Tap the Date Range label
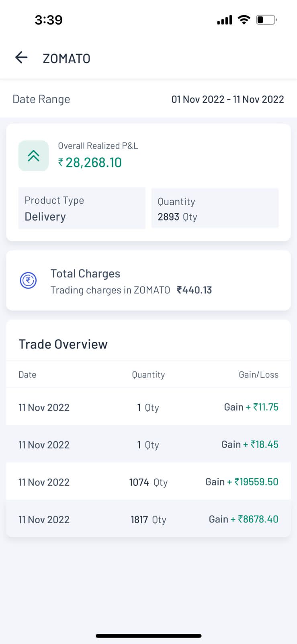This screenshot has width=297, height=644. pyautogui.click(x=41, y=99)
